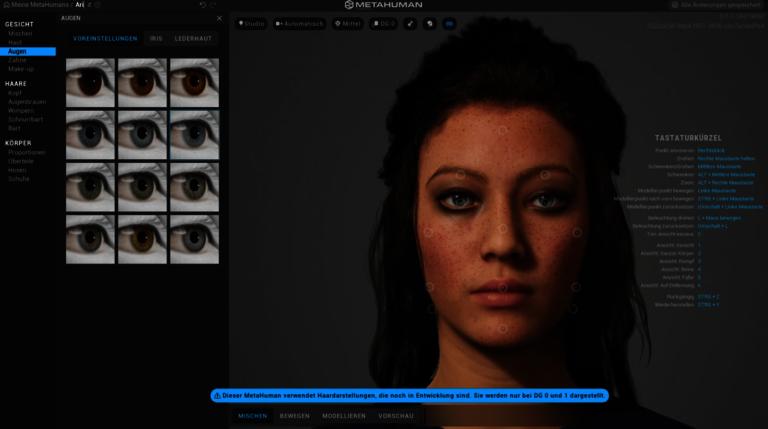Choose right dark green eye preset, third row
768x429 pixels.
pyautogui.click(x=194, y=187)
